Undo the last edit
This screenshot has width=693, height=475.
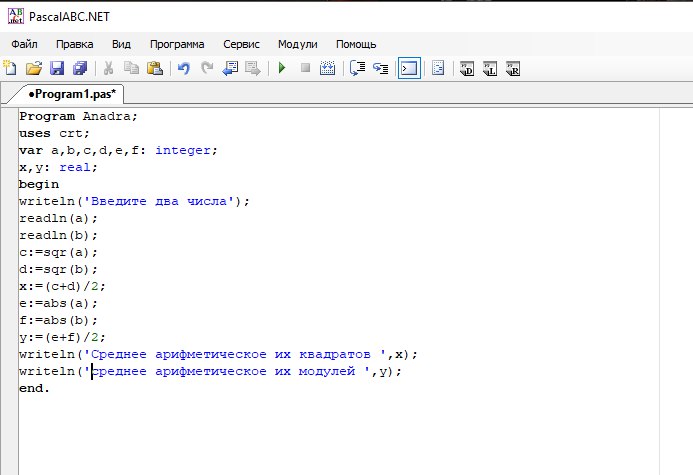point(183,69)
